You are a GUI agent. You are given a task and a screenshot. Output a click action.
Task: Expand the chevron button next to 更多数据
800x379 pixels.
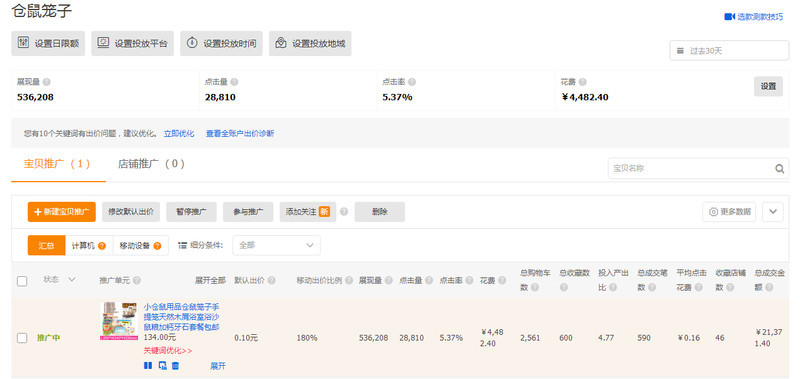773,212
